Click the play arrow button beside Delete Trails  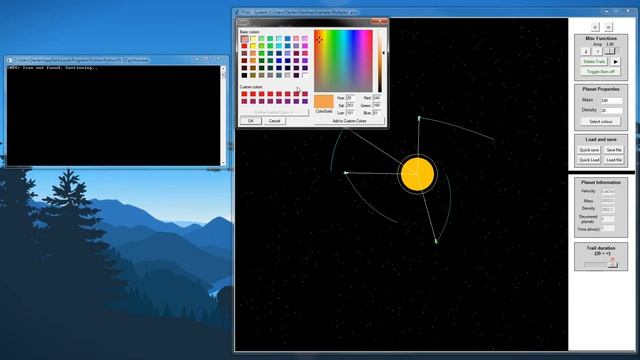[x=615, y=62]
